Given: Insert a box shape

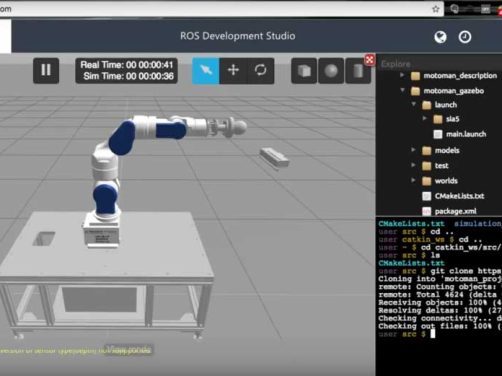Looking at the screenshot, I should 304,70.
